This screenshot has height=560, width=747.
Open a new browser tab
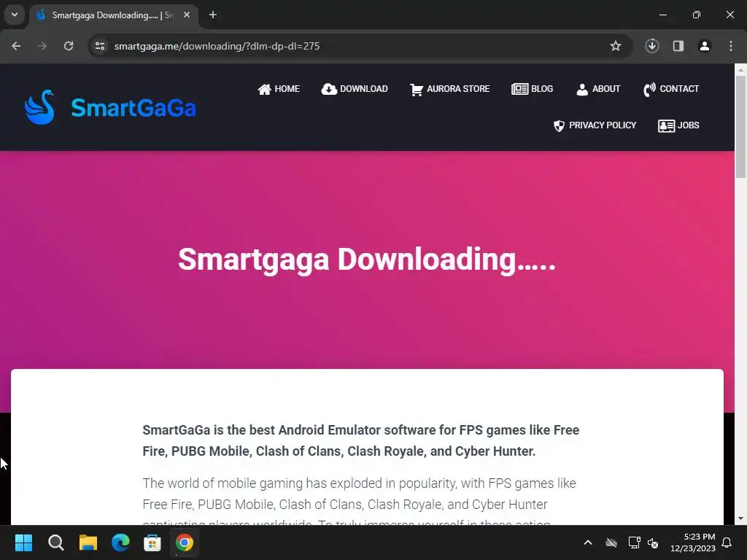(x=213, y=15)
